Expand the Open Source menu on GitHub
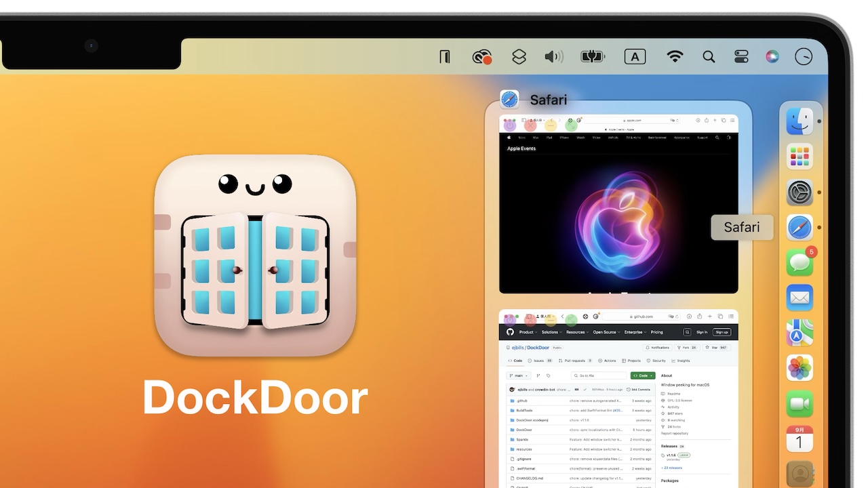Screen dimensions: 868x488 pos(607,332)
